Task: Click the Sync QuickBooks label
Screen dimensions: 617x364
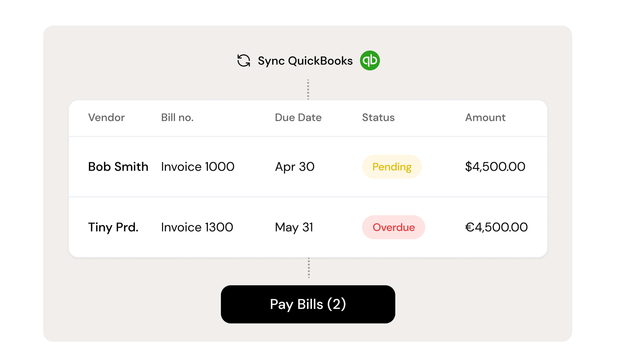Action: pyautogui.click(x=305, y=61)
